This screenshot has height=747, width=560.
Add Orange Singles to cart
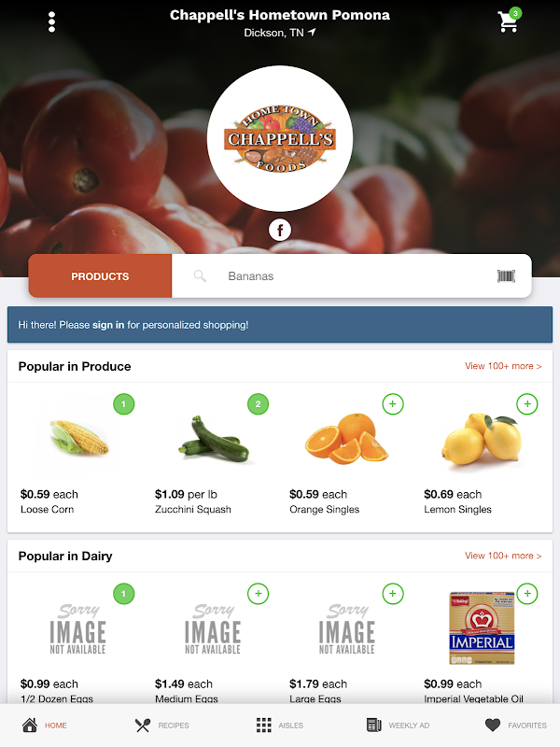tap(393, 404)
